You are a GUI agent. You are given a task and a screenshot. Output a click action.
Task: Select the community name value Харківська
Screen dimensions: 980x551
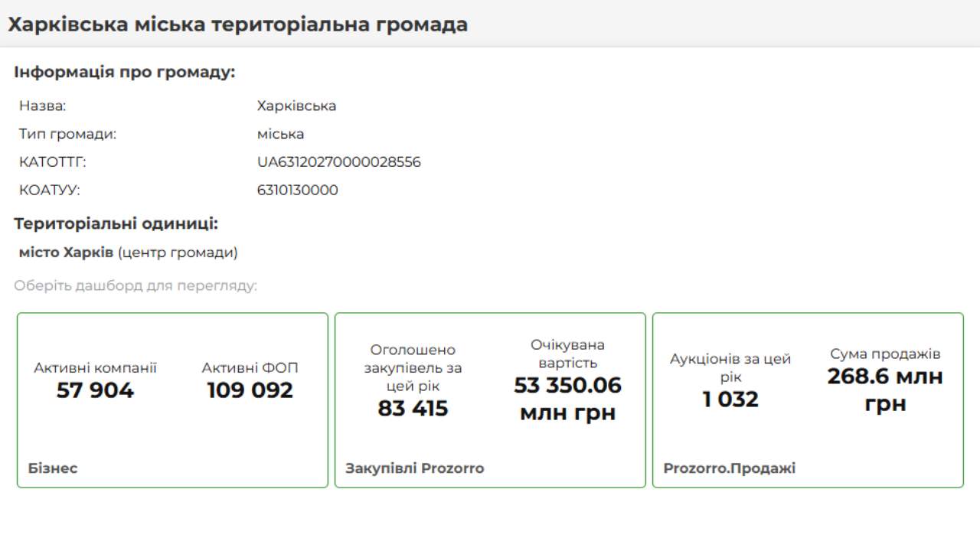[x=296, y=106]
